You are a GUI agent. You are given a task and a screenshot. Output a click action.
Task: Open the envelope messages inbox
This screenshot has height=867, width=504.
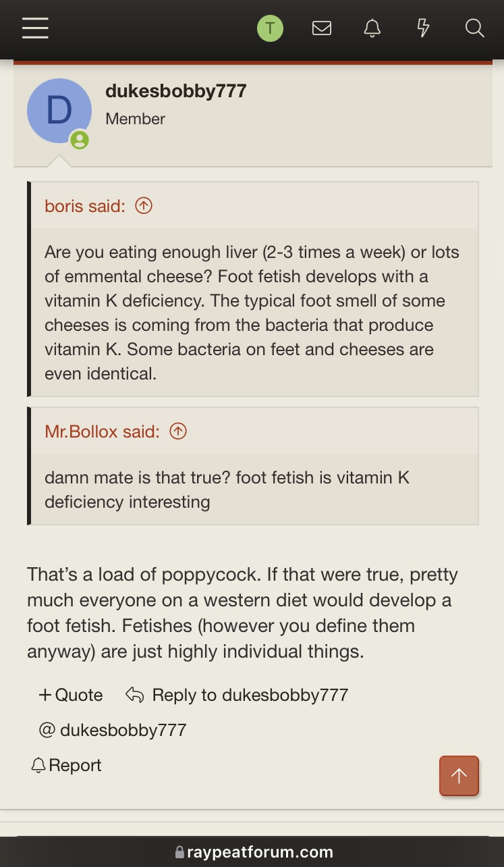pyautogui.click(x=322, y=28)
